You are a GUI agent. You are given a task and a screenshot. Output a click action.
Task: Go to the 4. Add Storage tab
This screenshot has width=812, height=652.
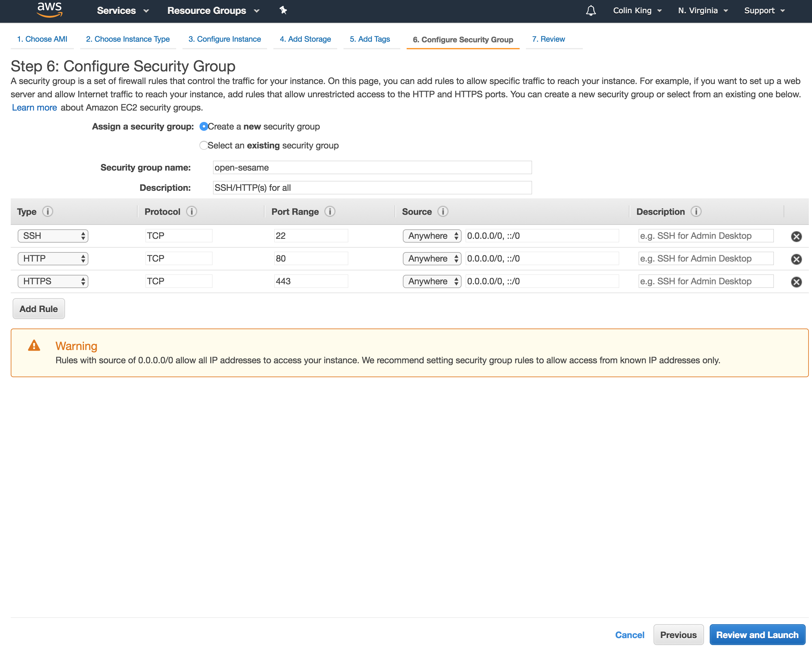(305, 39)
